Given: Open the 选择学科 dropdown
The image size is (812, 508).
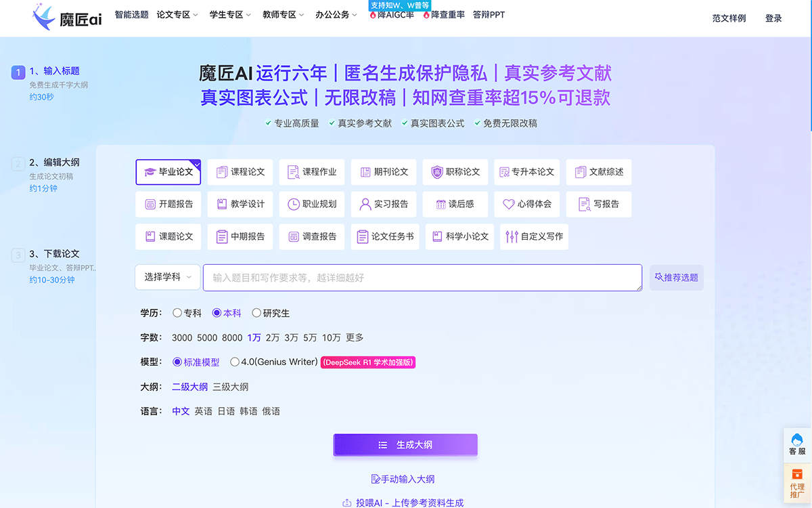Looking at the screenshot, I should (167, 277).
